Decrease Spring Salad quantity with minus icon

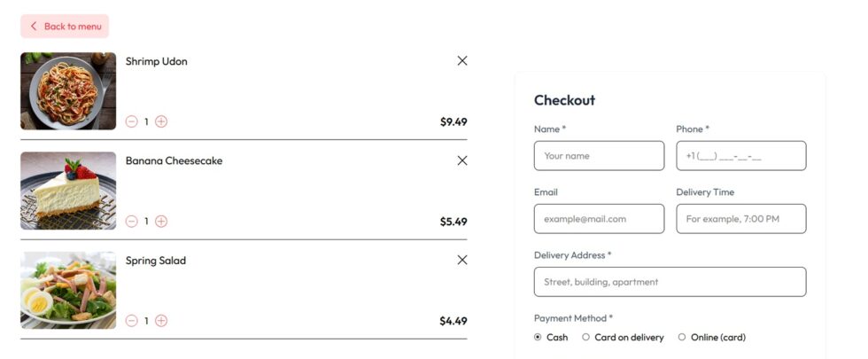(x=131, y=321)
